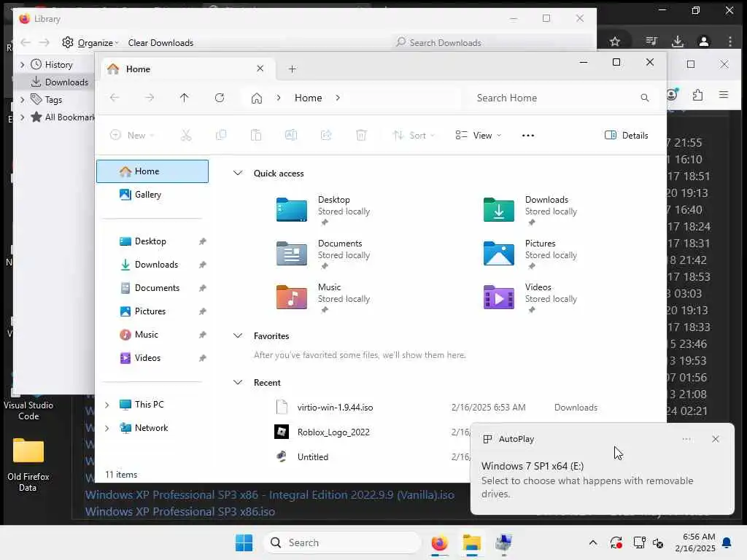747x560 pixels.
Task: Click the home icon in address bar
Action: click(257, 98)
